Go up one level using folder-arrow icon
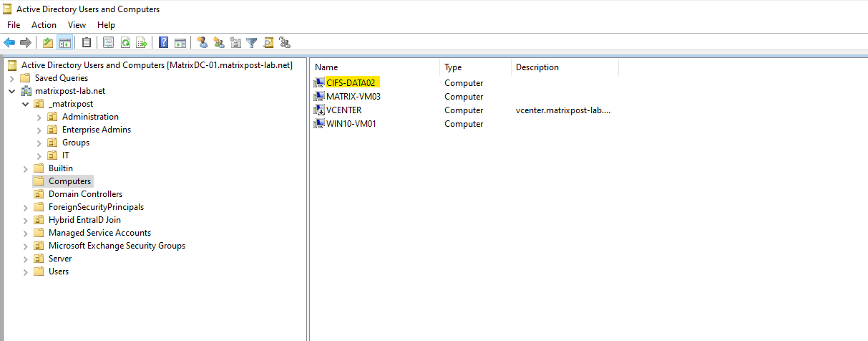 [x=48, y=43]
